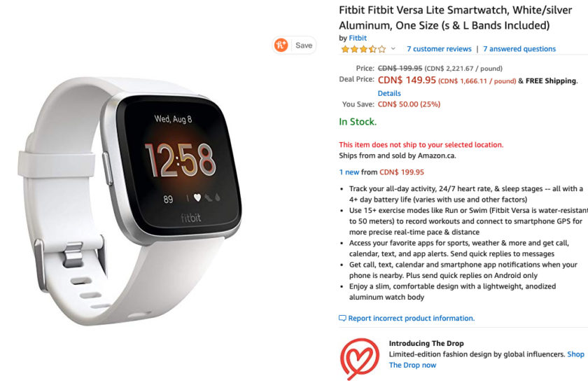Click Report incorrect product information link
The width and height of the screenshot is (588, 383).
(412, 318)
